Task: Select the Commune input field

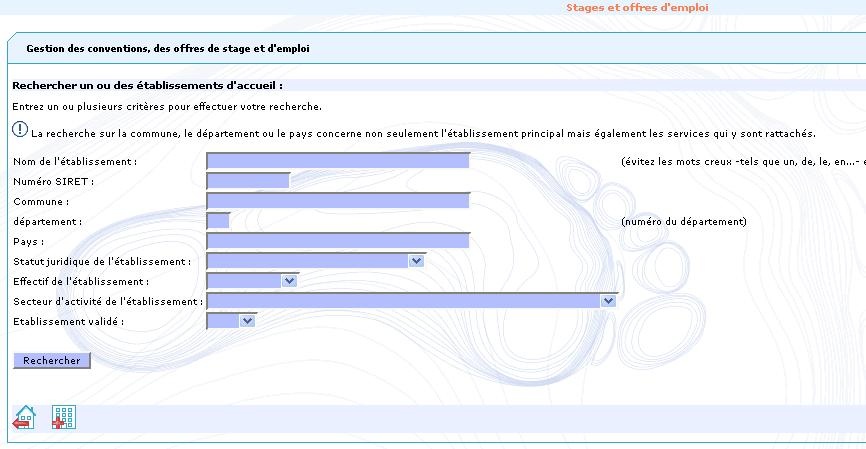Action: [x=338, y=201]
